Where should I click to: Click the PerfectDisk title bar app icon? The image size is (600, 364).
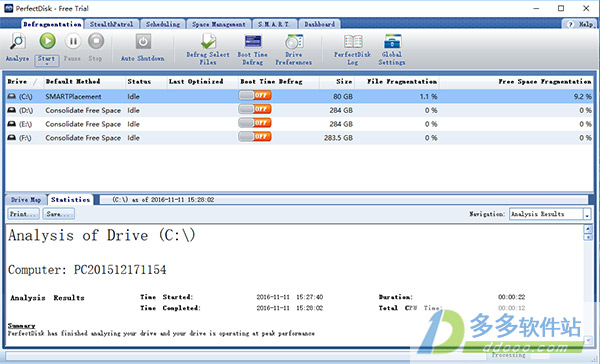click(8, 8)
